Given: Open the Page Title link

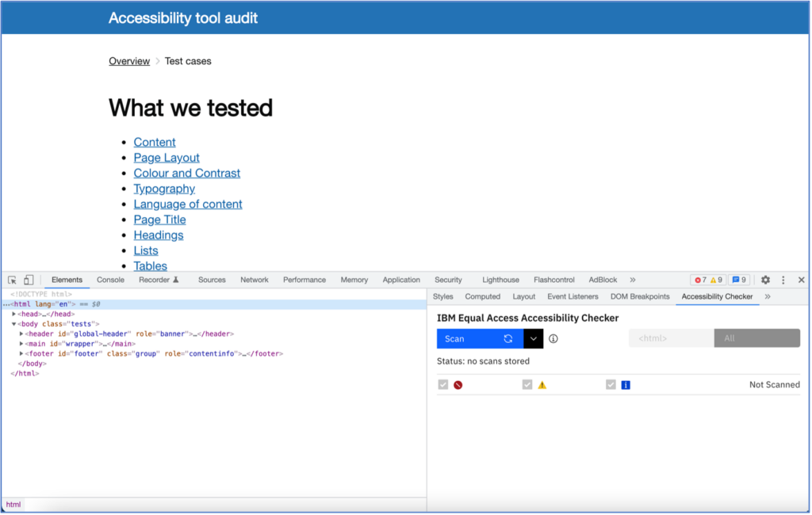Looking at the screenshot, I should (160, 220).
